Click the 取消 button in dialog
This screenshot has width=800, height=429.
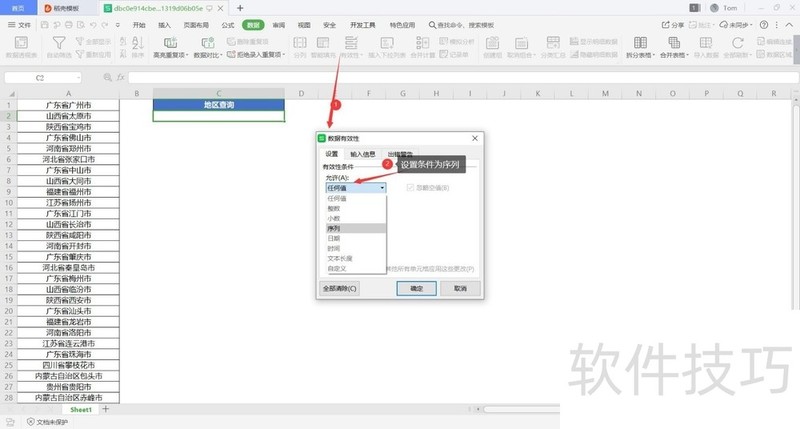click(460, 288)
